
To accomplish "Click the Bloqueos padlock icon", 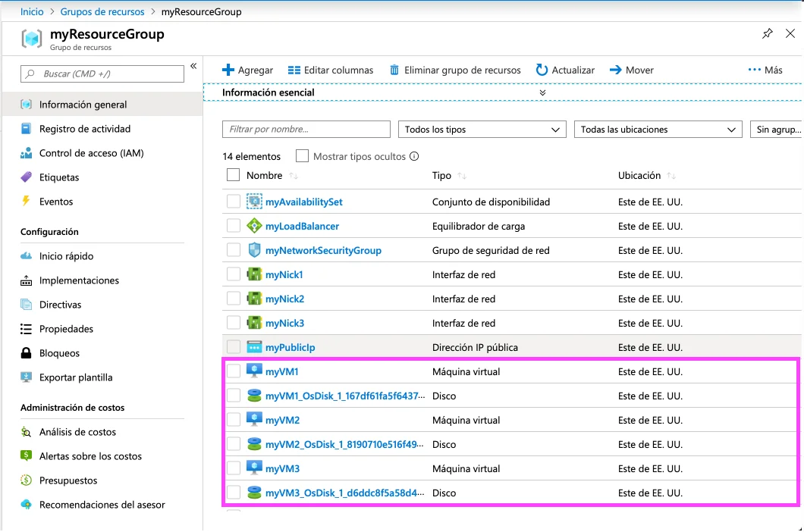I will coord(26,352).
